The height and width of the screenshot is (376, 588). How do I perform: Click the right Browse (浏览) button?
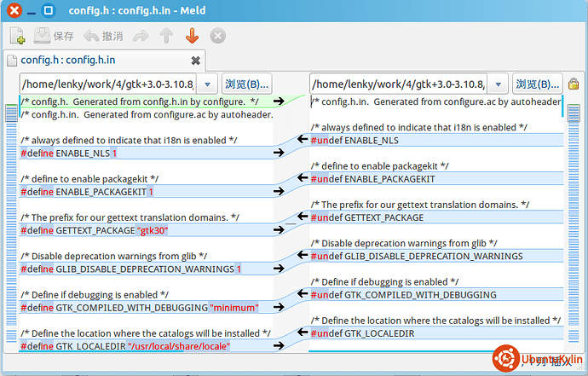click(538, 84)
